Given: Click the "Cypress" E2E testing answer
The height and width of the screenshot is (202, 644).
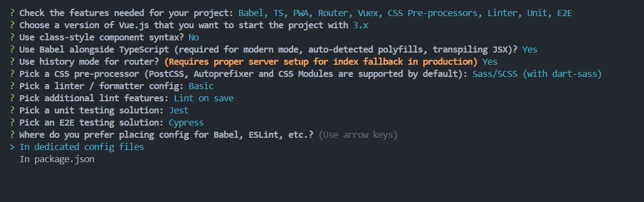Looking at the screenshot, I should (x=186, y=122).
